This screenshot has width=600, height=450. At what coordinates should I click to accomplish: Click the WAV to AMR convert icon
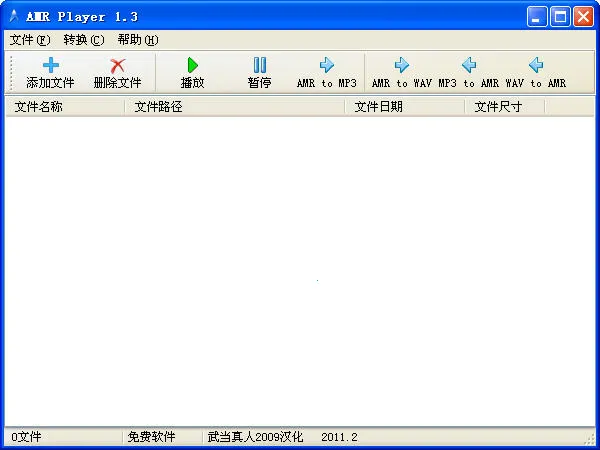[x=535, y=66]
